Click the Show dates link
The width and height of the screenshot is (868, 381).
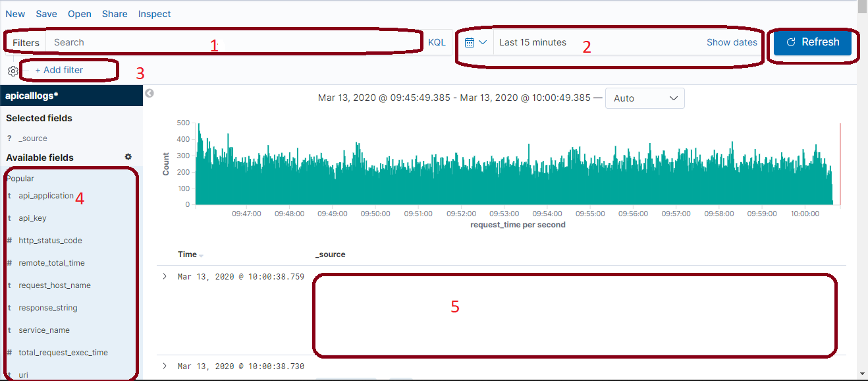coord(732,42)
